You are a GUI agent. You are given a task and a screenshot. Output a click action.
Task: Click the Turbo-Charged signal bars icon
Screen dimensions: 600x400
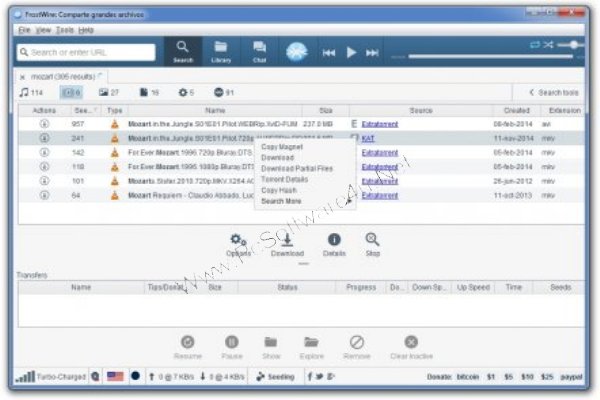(25, 377)
